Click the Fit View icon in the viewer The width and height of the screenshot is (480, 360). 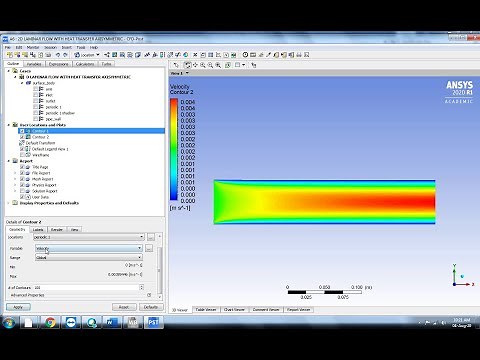click(218, 65)
